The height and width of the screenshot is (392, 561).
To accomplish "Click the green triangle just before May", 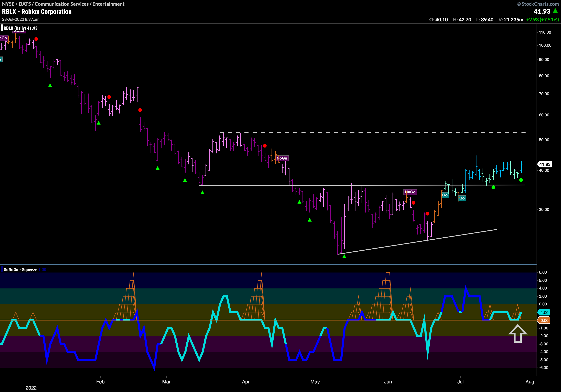I will click(310, 220).
